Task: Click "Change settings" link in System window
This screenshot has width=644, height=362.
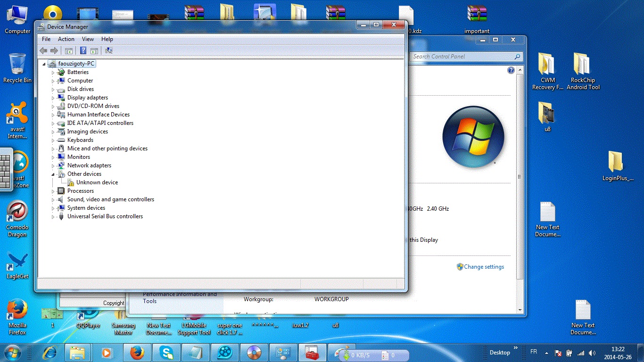Action: click(484, 267)
